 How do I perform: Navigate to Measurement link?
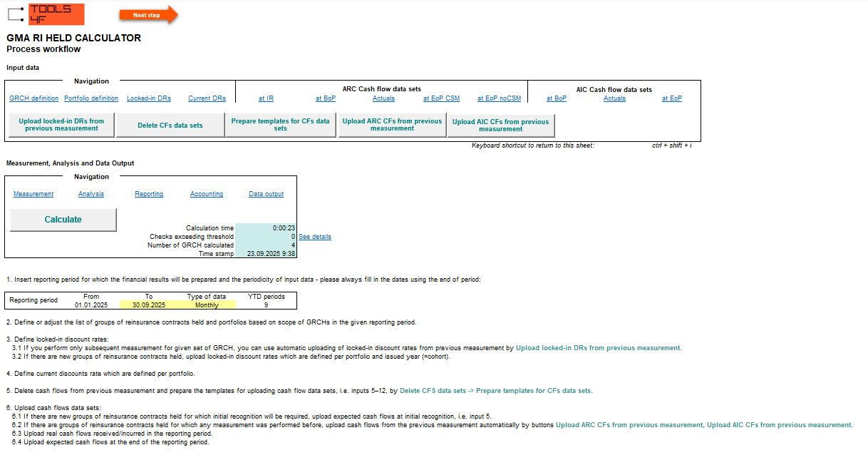click(x=33, y=194)
